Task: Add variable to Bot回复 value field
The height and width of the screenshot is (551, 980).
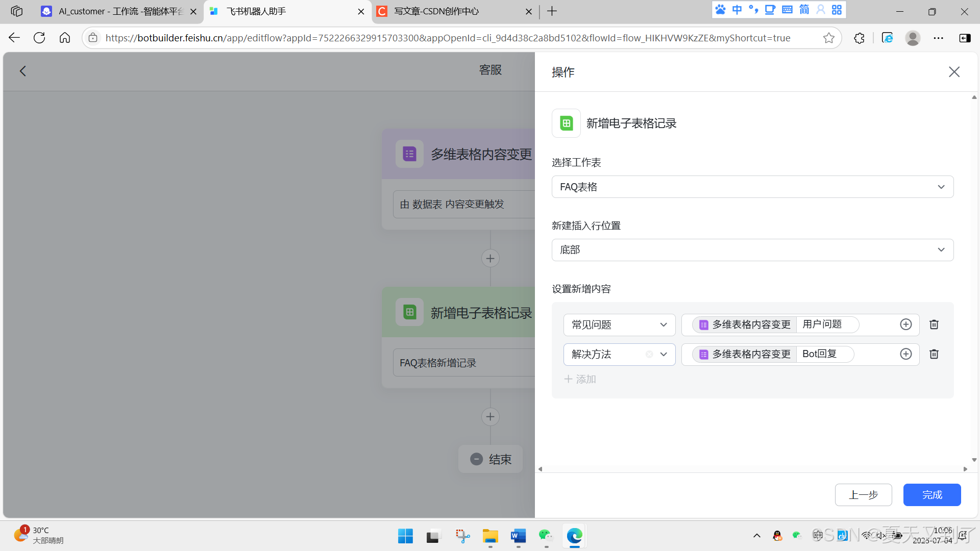Action: coord(905,354)
